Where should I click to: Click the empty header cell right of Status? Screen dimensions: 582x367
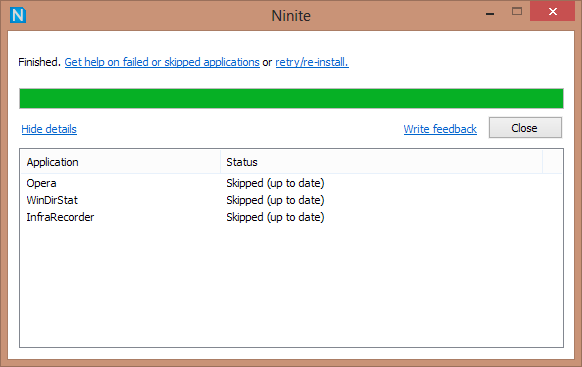tap(552, 162)
